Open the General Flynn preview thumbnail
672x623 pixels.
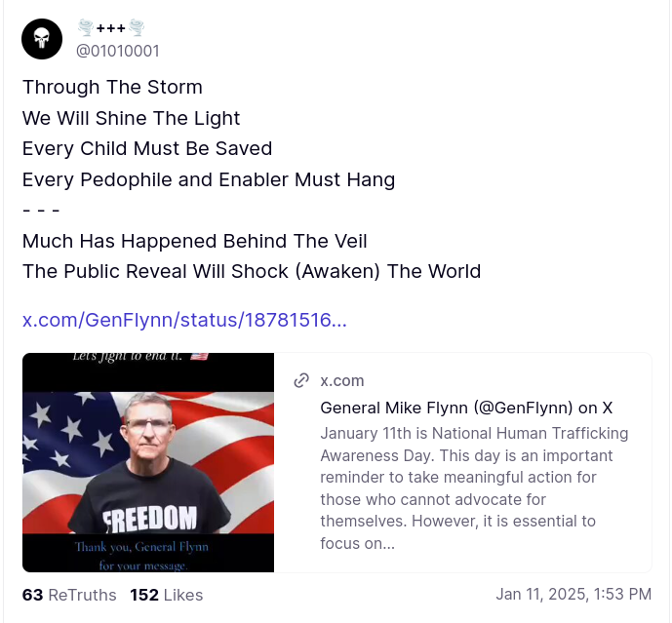click(148, 462)
